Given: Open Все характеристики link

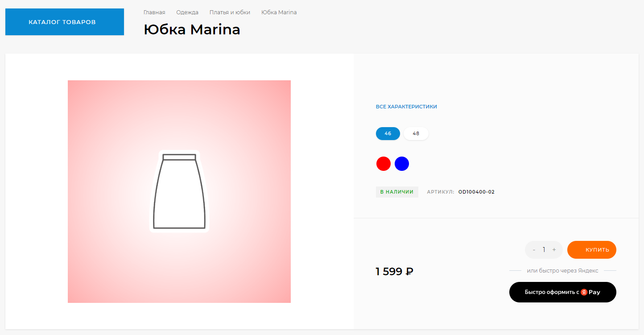Looking at the screenshot, I should (x=406, y=107).
